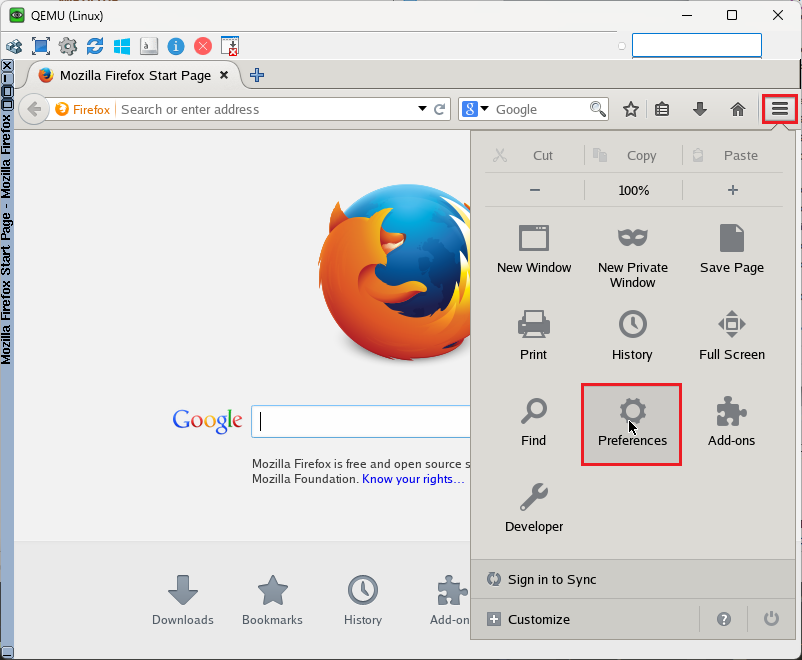
Task: Click Add-ons shortcut on the start page
Action: click(x=450, y=600)
